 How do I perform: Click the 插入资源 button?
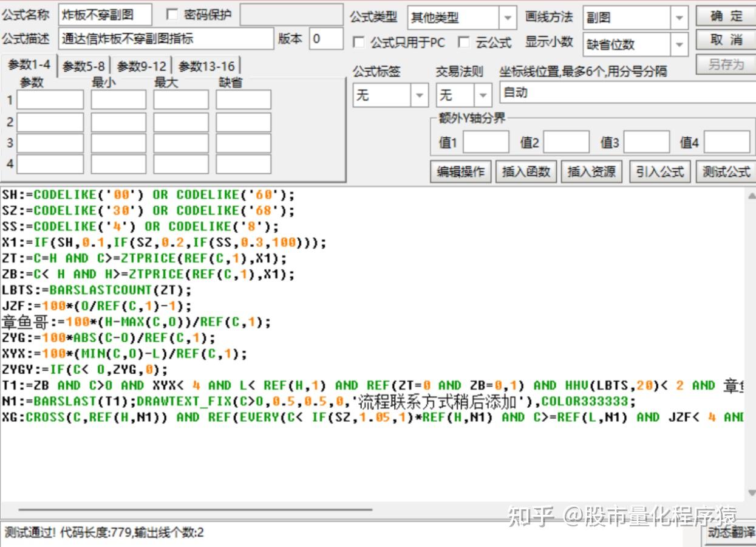591,172
